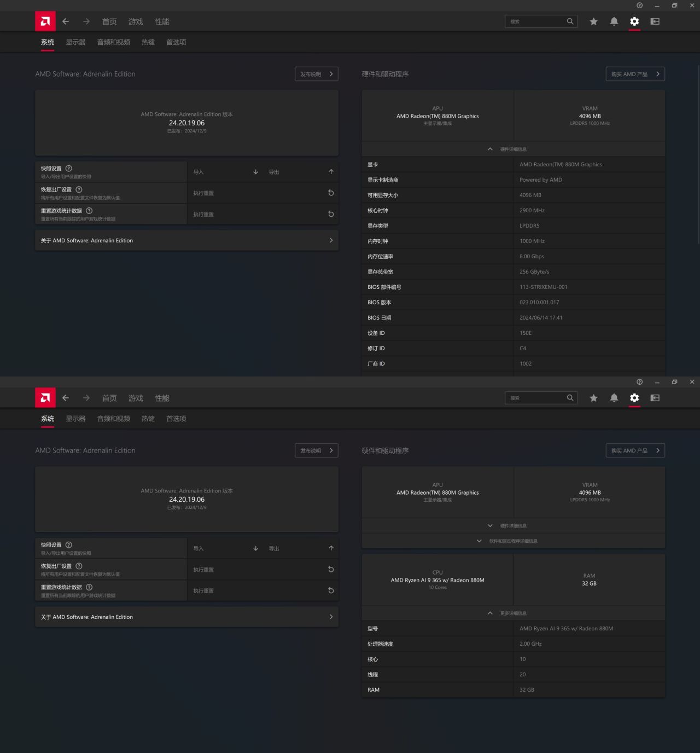Open the help icon in the lower window title bar

coord(640,382)
